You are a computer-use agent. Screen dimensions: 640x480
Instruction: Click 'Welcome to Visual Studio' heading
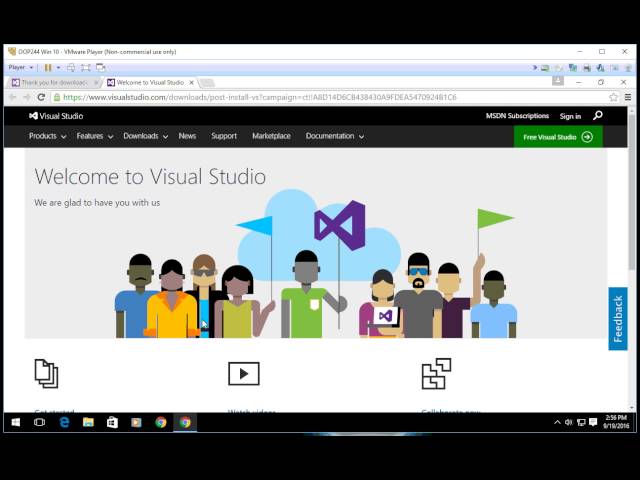click(150, 176)
